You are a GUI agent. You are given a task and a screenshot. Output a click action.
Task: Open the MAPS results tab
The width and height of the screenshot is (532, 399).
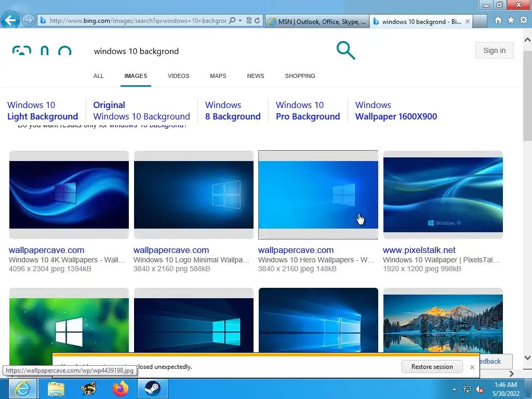(218, 76)
